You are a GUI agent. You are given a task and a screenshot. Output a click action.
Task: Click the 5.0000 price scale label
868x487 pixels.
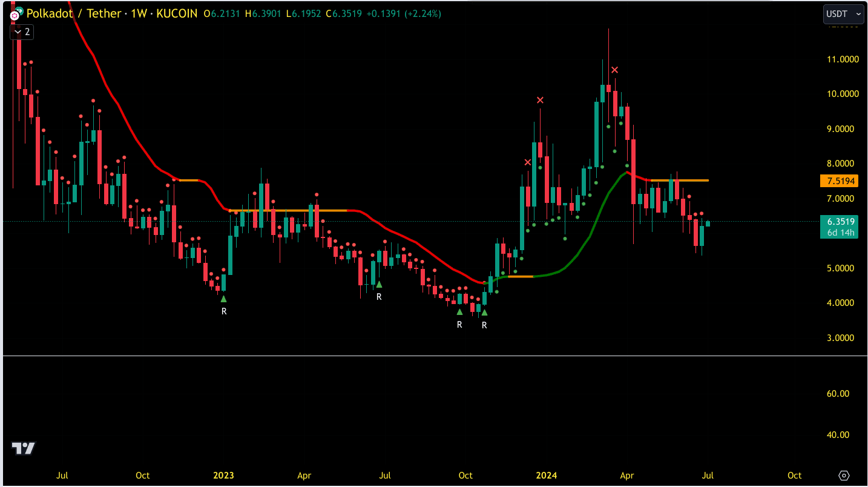839,268
